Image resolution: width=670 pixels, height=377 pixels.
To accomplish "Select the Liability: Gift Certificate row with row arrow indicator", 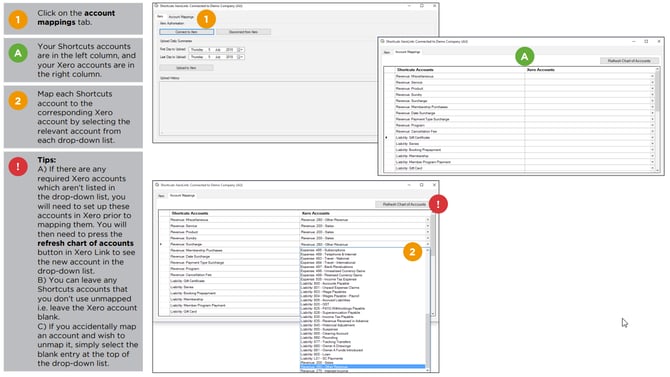I will [x=520, y=138].
